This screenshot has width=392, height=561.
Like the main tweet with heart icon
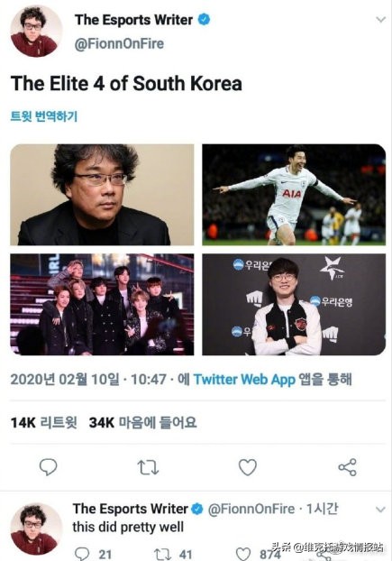pyautogui.click(x=248, y=467)
